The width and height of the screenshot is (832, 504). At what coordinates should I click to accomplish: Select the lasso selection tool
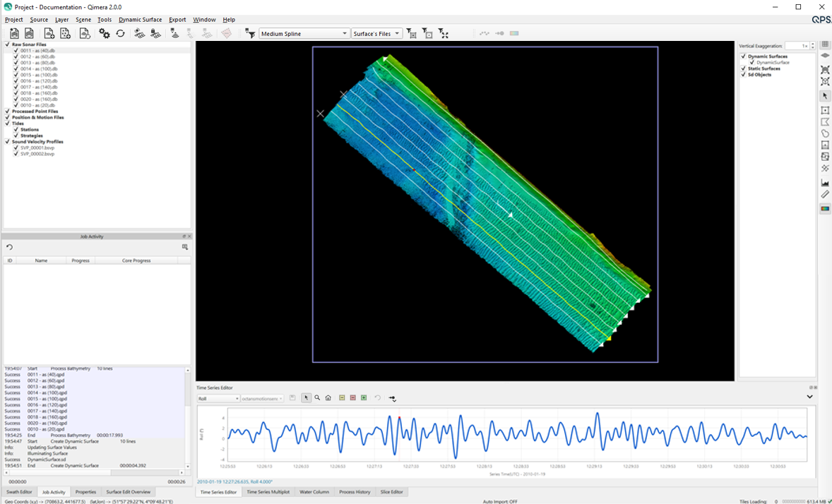825,133
